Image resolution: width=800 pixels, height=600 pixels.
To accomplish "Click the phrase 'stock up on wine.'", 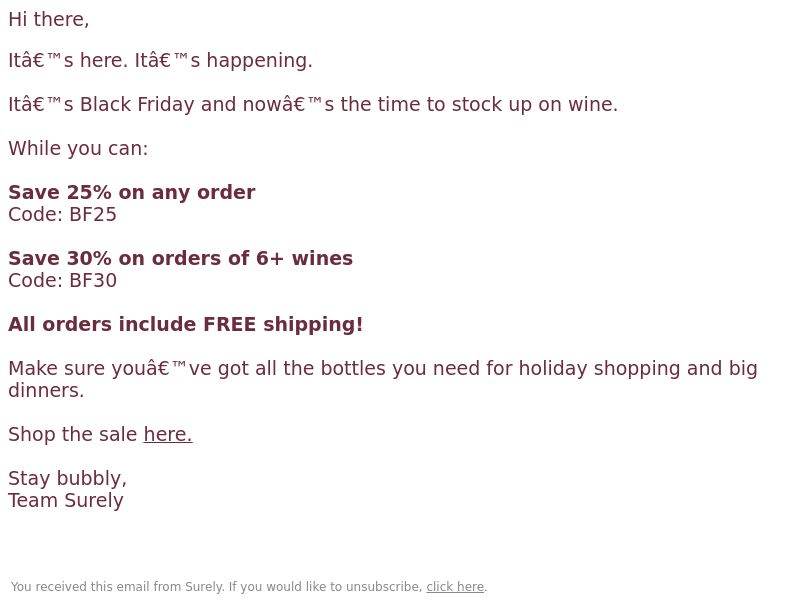I will [x=535, y=104].
